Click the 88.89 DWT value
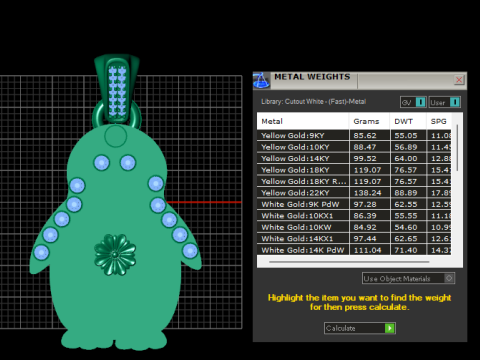 (406, 193)
